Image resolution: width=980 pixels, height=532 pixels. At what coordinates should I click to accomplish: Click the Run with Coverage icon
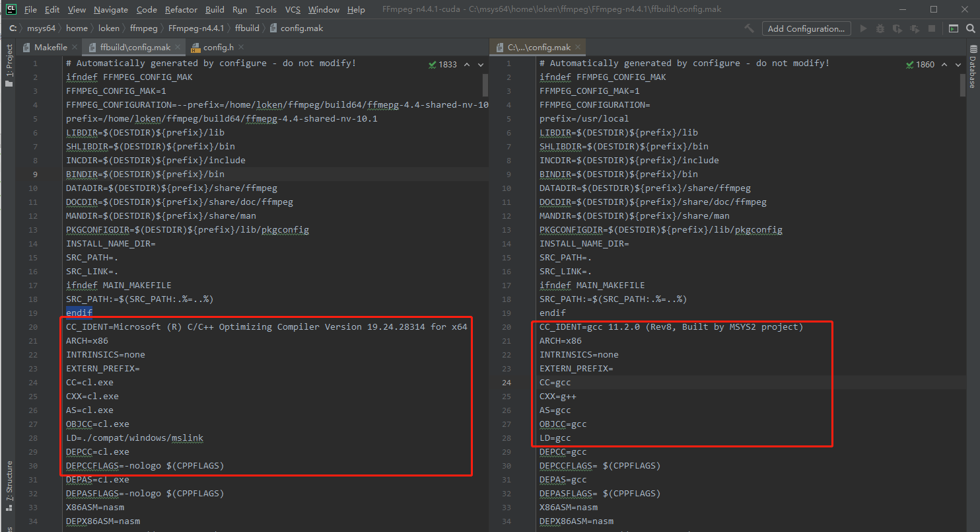click(x=897, y=28)
